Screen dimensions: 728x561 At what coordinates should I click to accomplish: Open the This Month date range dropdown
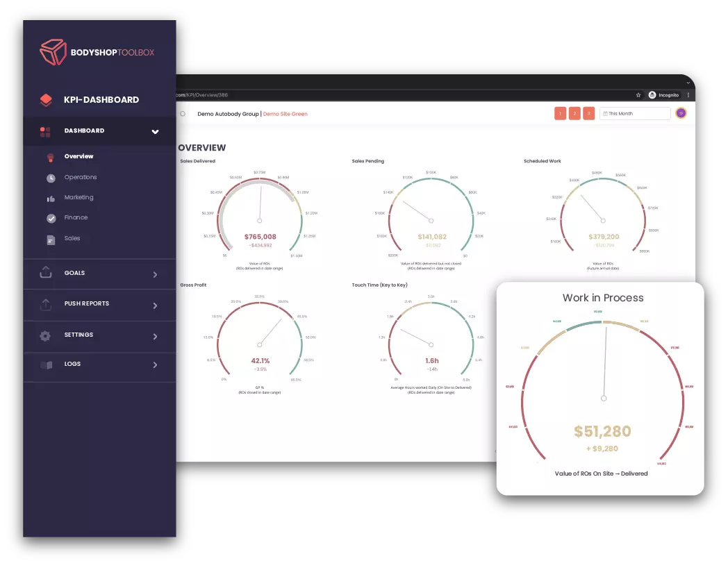635,114
